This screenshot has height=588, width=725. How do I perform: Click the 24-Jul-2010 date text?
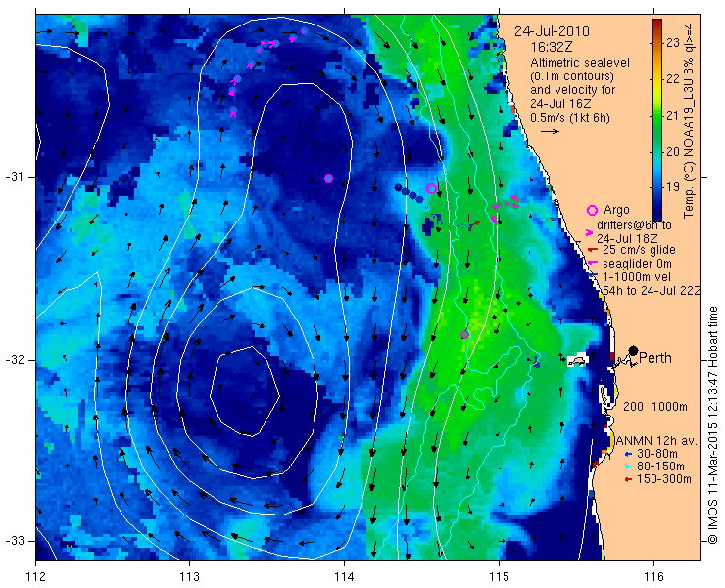(x=552, y=31)
